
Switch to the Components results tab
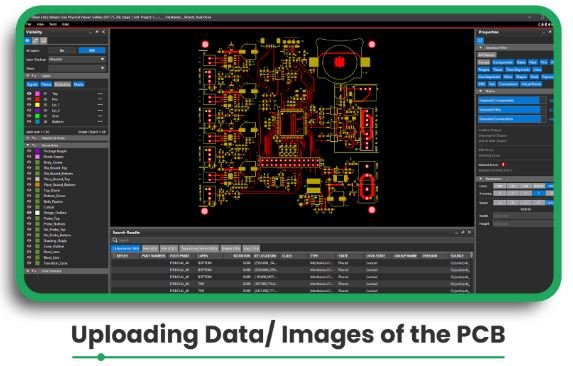point(126,248)
